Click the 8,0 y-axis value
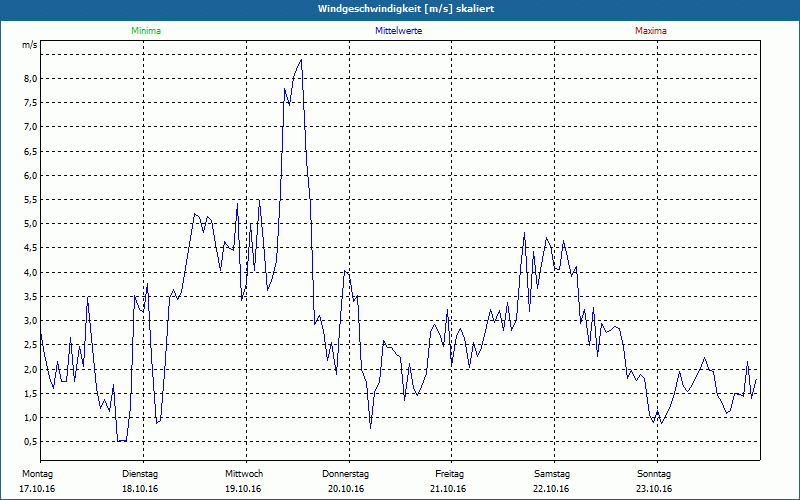The height and width of the screenshot is (500, 800). [x=30, y=79]
